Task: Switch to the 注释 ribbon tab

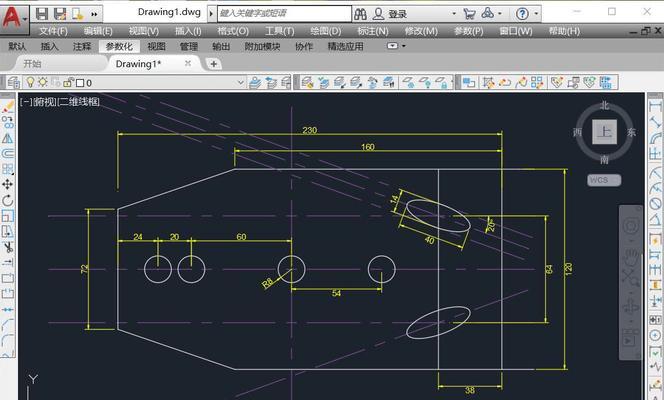Action: (x=82, y=47)
